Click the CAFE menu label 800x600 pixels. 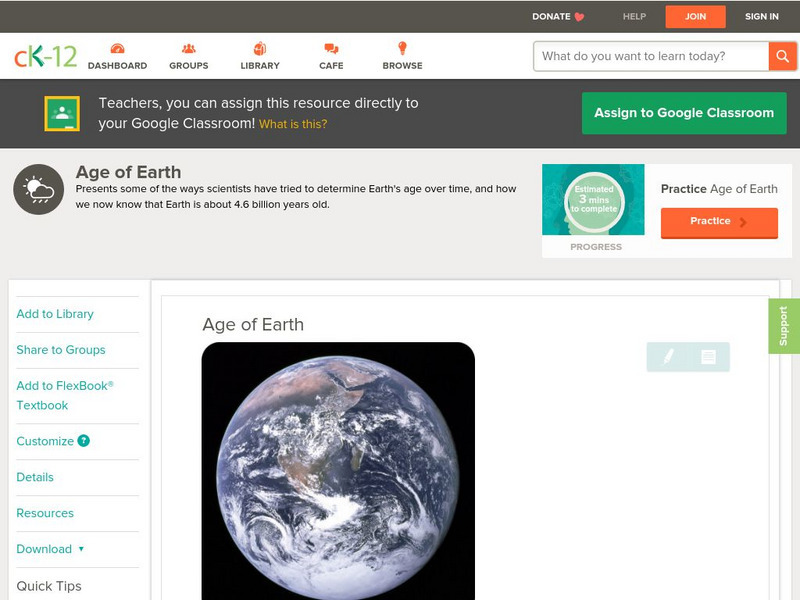coord(331,66)
